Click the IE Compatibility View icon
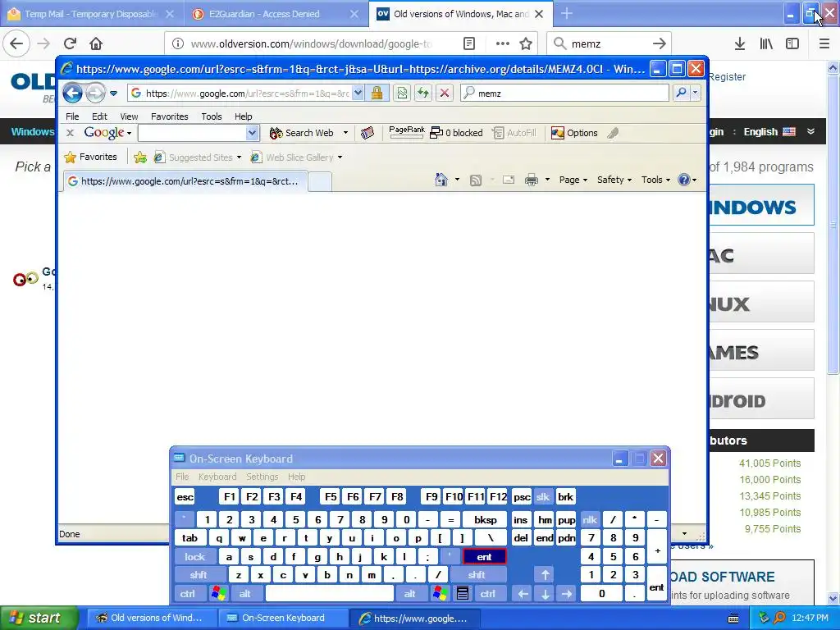Screen dimensions: 840x630 [x=402, y=94]
